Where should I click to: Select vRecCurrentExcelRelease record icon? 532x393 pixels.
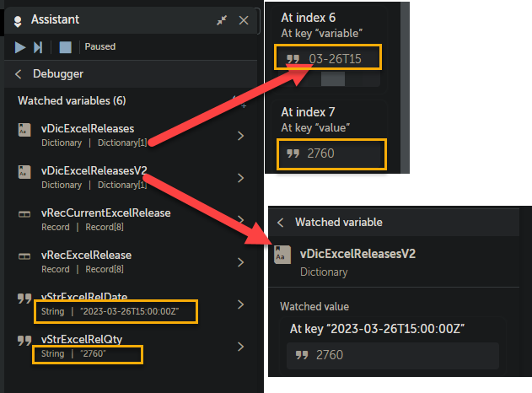(24, 214)
